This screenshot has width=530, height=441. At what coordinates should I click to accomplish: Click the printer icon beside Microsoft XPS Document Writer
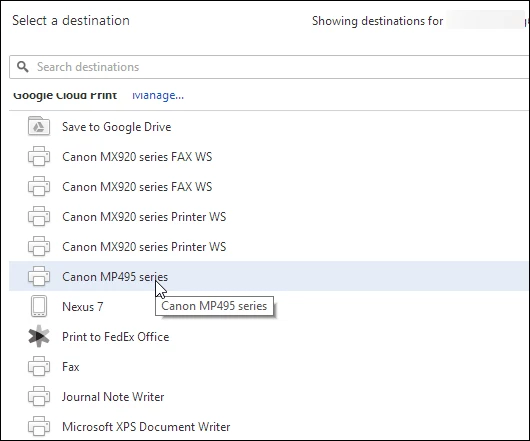39,426
